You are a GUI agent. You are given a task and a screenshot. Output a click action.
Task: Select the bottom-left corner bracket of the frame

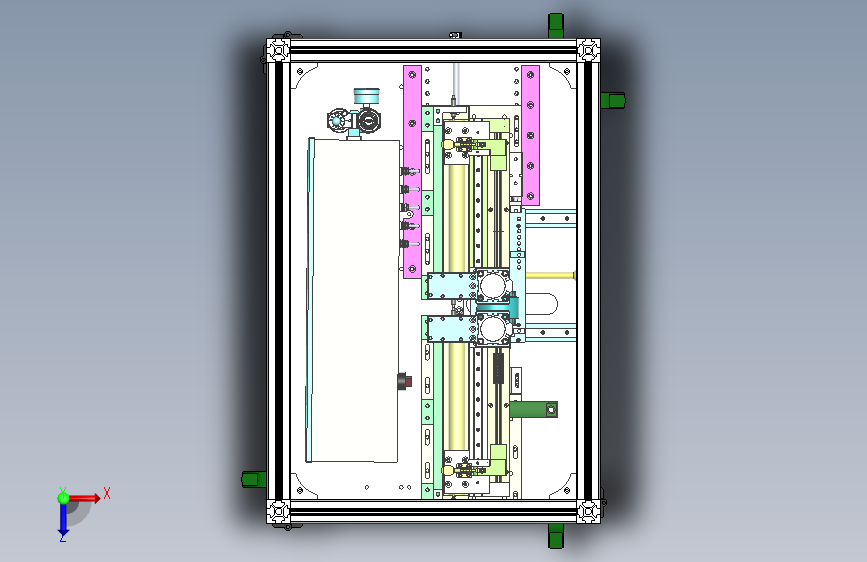pyautogui.click(x=278, y=512)
